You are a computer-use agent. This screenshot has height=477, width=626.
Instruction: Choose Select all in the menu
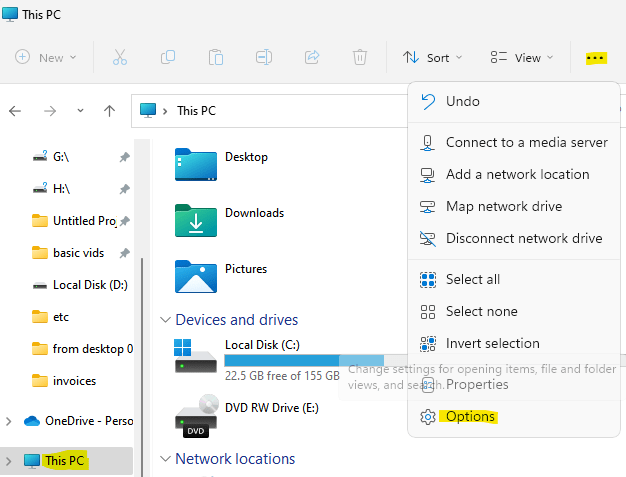coord(472,279)
